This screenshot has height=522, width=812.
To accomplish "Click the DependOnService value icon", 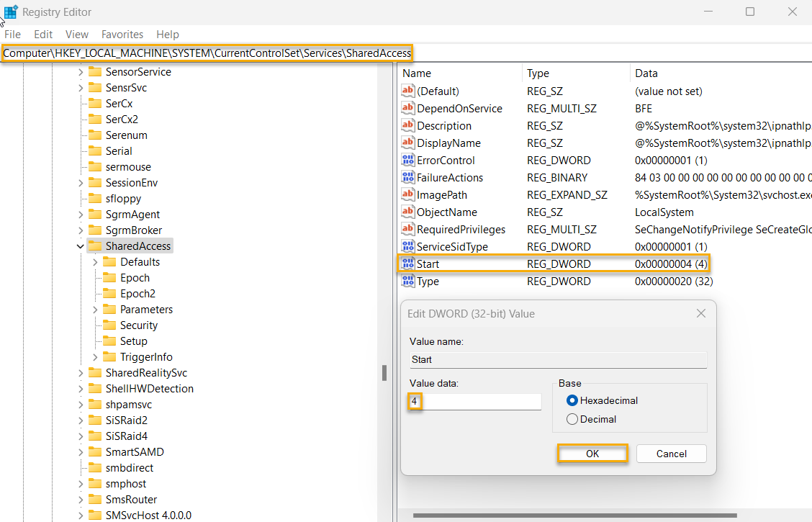I will [408, 109].
